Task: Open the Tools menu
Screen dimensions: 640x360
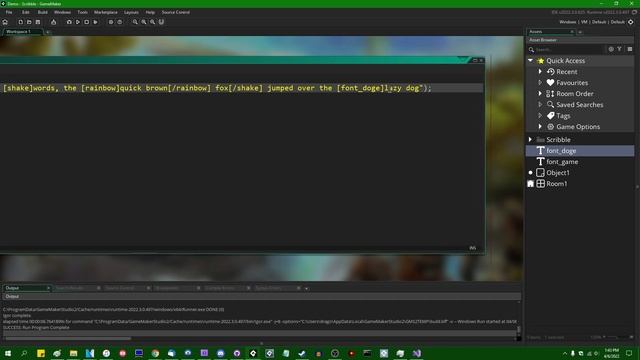Action: [82, 12]
